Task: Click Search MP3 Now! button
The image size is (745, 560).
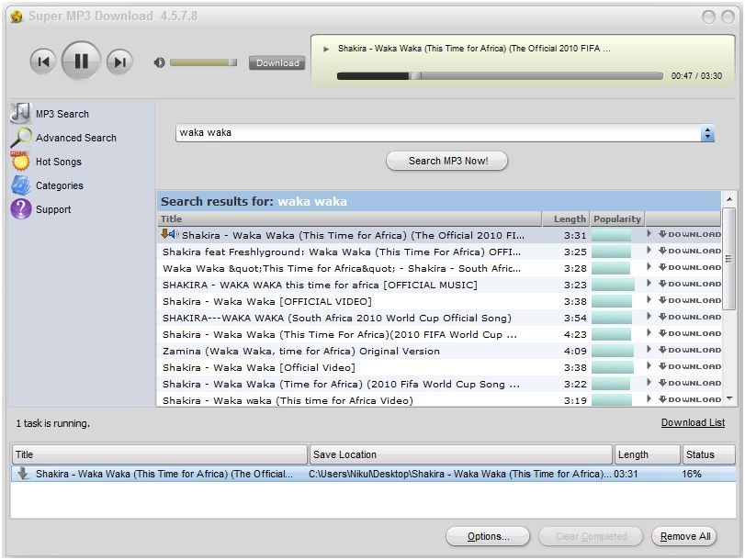Action: click(x=446, y=161)
